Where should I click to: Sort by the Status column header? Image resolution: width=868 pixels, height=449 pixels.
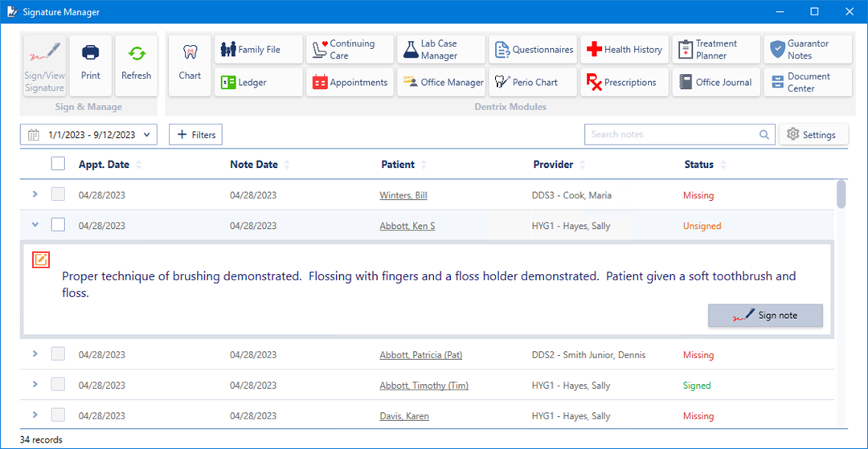(x=698, y=165)
